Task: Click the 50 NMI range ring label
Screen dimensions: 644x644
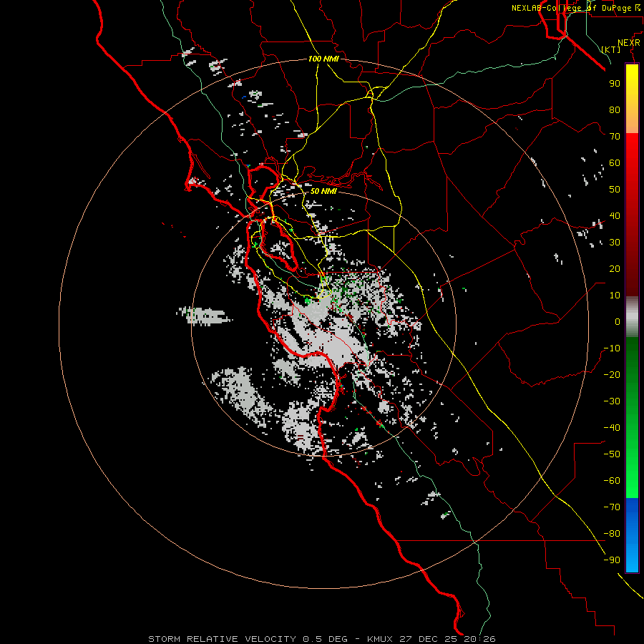Action: 323,191
